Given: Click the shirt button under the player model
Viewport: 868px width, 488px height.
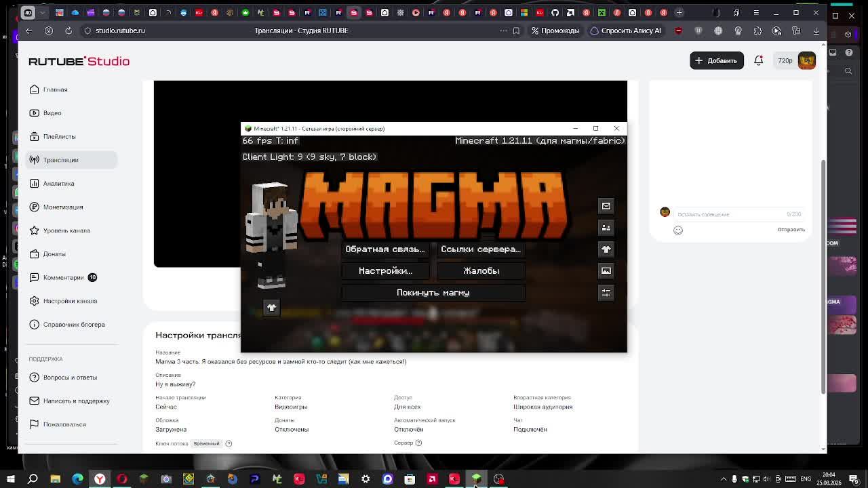Looking at the screenshot, I should [271, 308].
